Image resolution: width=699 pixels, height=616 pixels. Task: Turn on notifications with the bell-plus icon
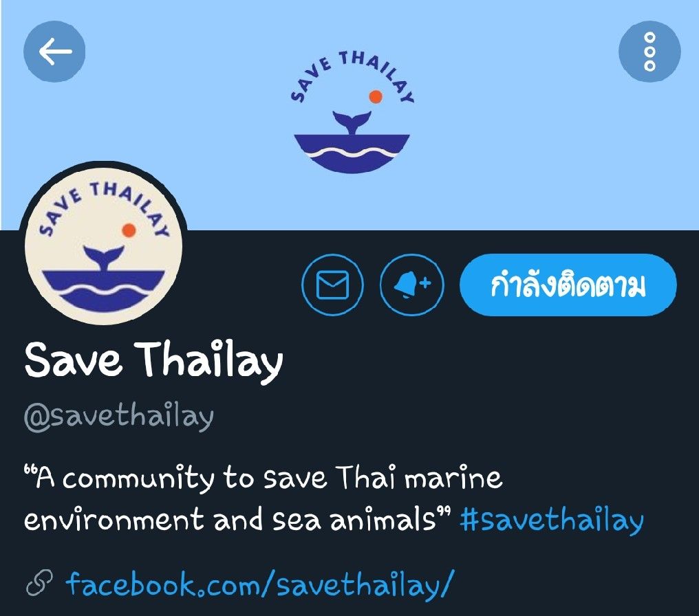pyautogui.click(x=412, y=285)
